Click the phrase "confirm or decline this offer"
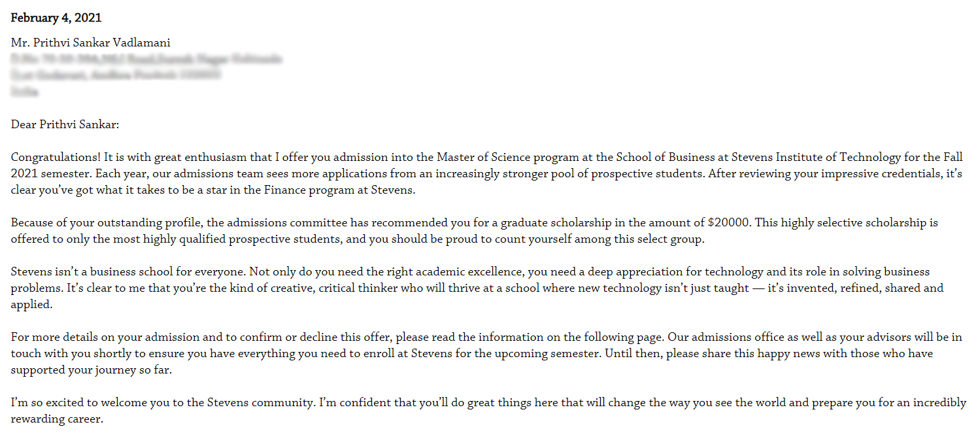 coord(318,338)
